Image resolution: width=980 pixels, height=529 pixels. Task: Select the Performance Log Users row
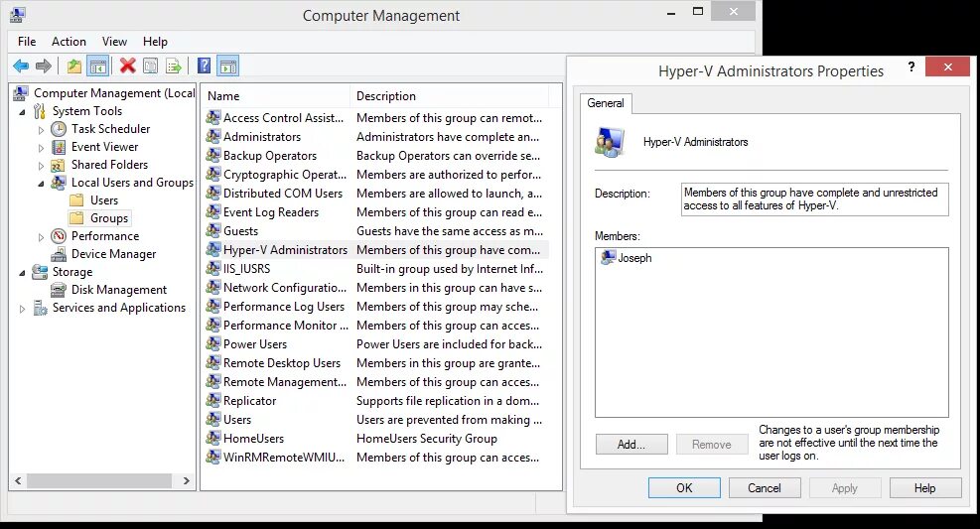click(376, 306)
